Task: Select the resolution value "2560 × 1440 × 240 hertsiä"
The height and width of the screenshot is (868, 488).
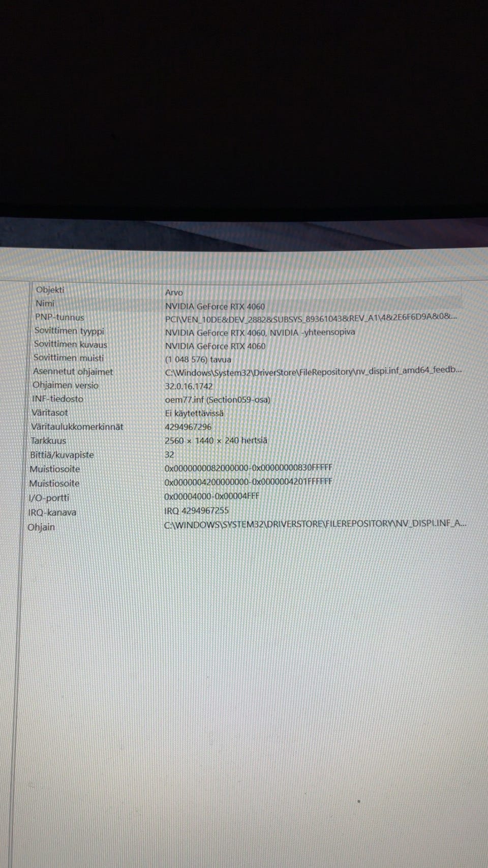Action: [216, 441]
